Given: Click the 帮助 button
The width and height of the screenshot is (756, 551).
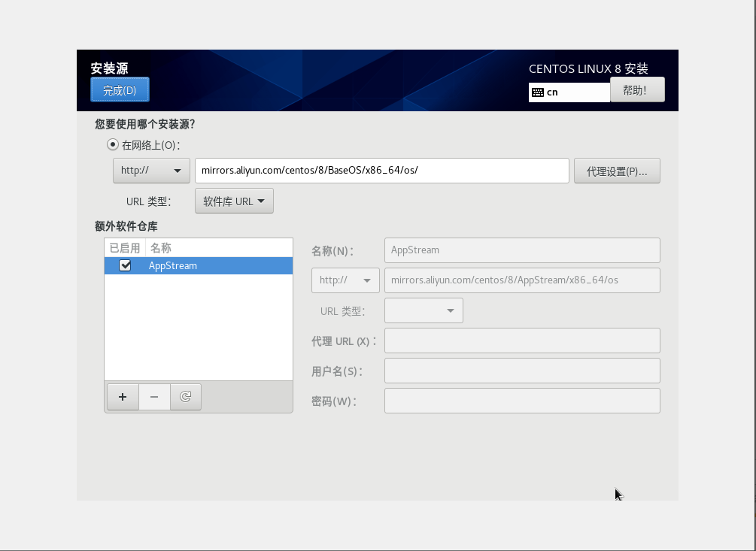Looking at the screenshot, I should pyautogui.click(x=637, y=89).
